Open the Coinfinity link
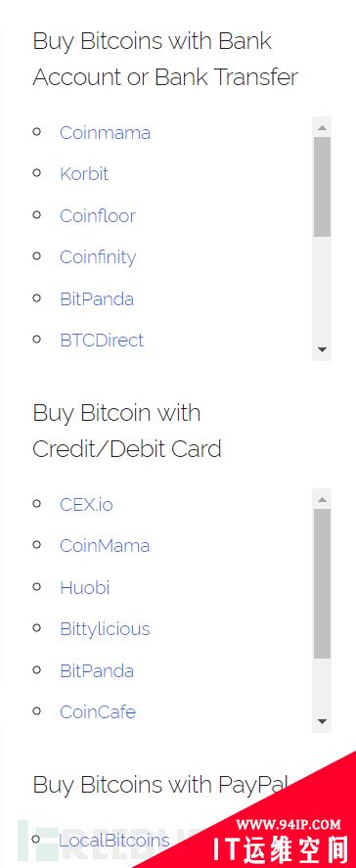Viewport: 356px width, 868px height. point(98,256)
